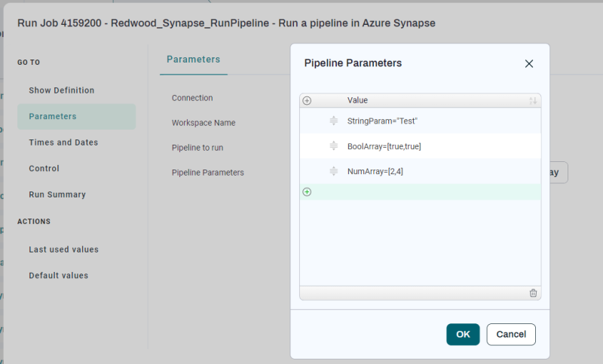Go to Times and Dates
The image size is (603, 364).
click(63, 142)
